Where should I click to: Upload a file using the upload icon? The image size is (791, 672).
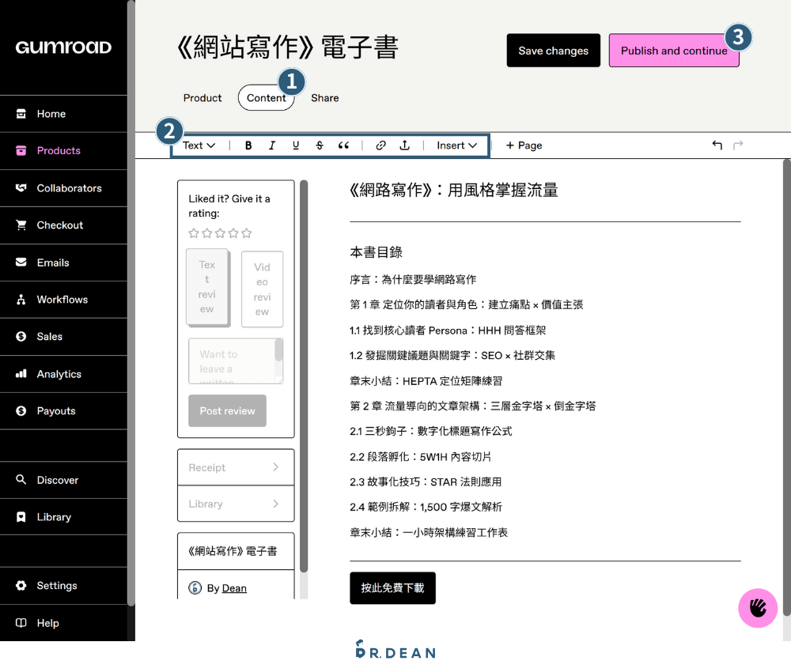click(x=404, y=145)
